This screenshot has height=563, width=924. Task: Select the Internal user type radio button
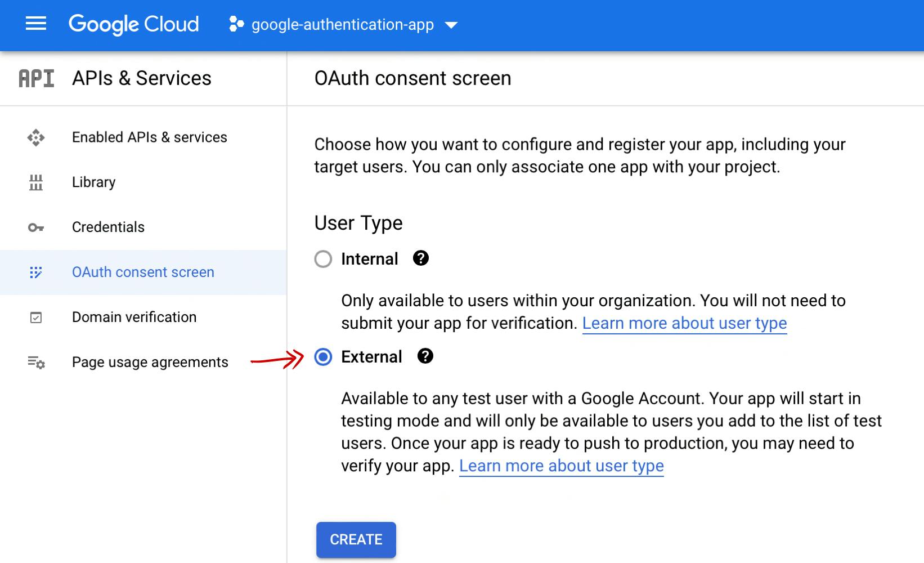(323, 259)
